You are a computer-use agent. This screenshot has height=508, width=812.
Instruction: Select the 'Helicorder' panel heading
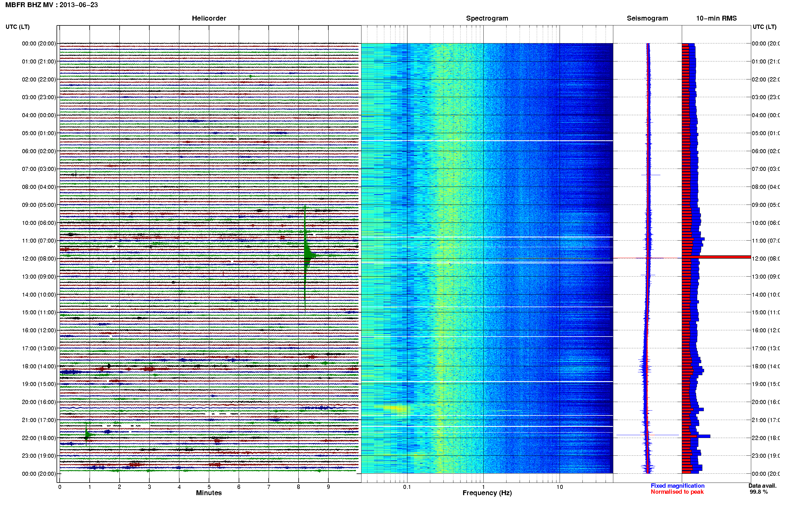point(209,18)
